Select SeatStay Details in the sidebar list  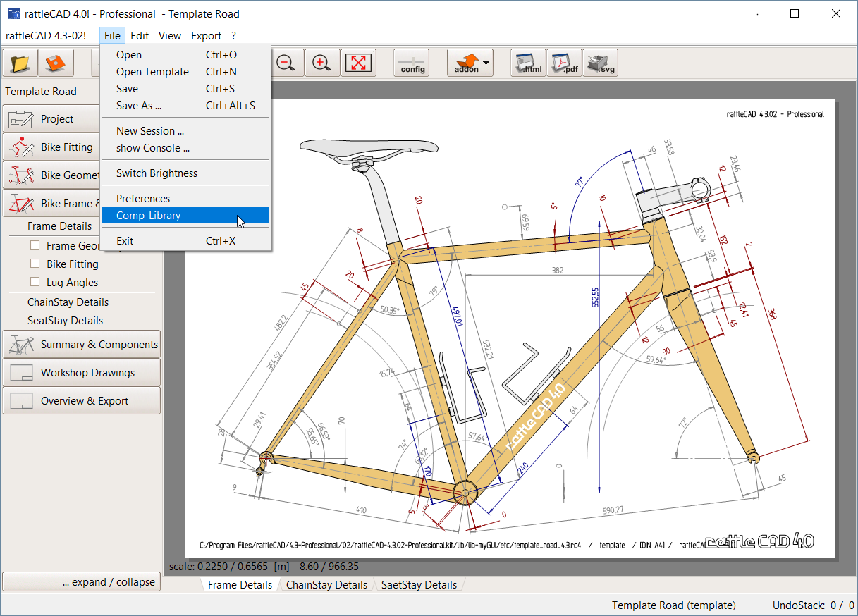[x=66, y=321]
